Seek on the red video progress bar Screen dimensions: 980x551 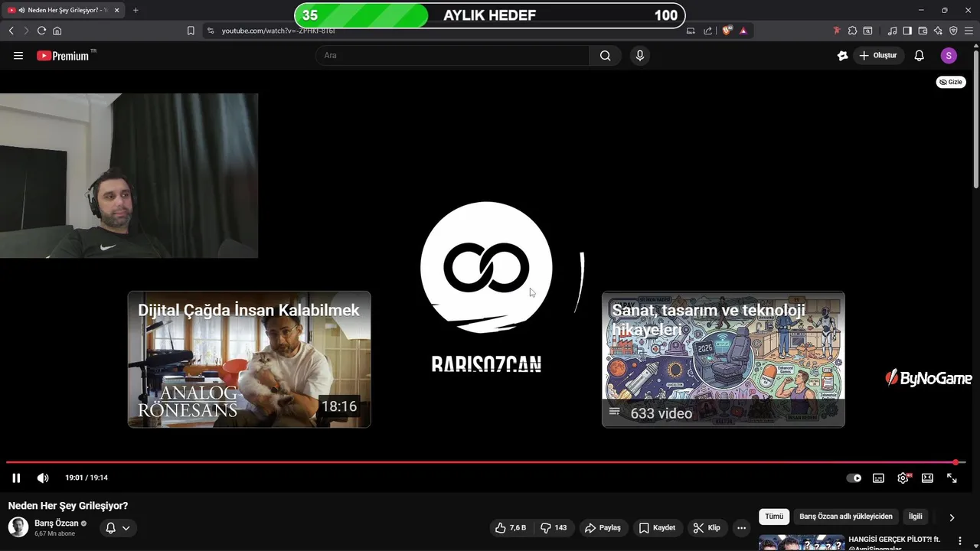coord(486,462)
